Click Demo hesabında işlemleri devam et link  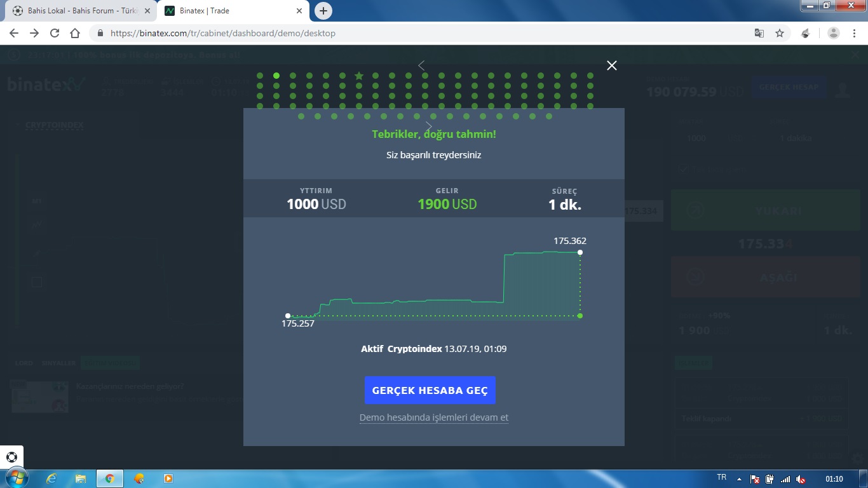tap(434, 417)
